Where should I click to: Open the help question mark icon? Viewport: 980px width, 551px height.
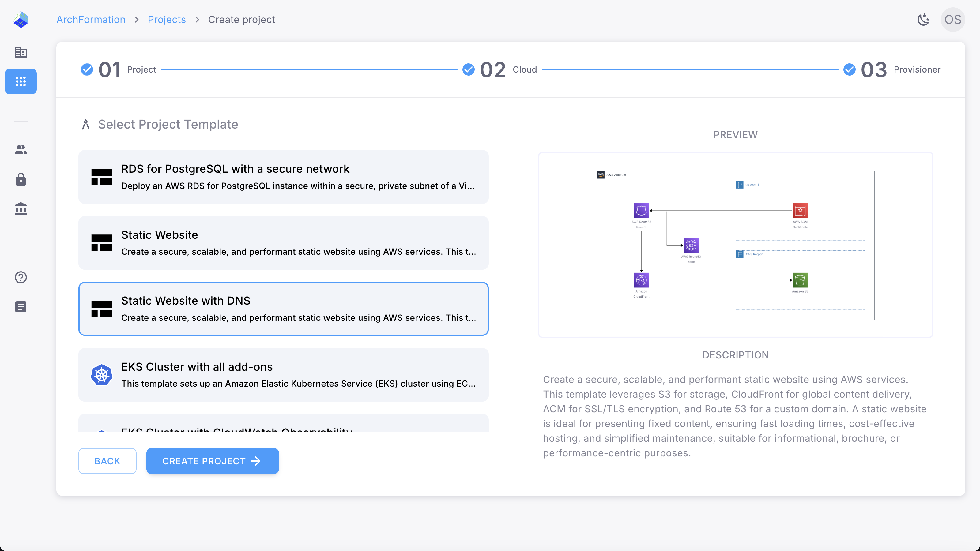pyautogui.click(x=21, y=277)
